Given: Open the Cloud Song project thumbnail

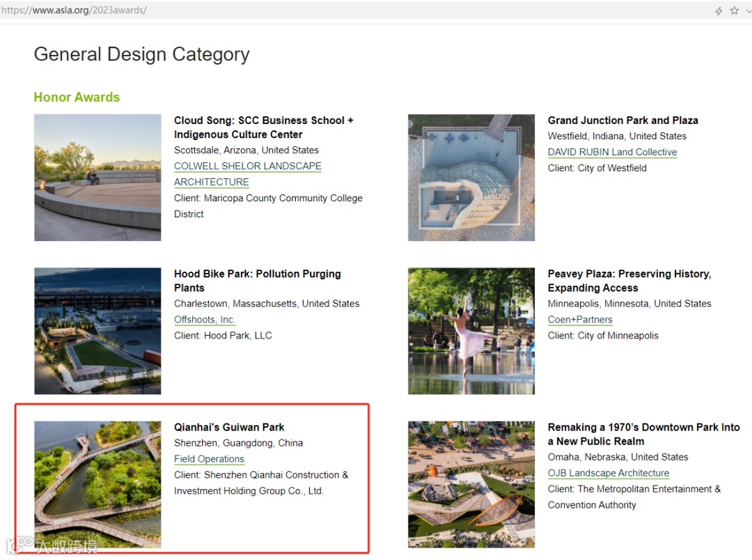Looking at the screenshot, I should click(98, 178).
